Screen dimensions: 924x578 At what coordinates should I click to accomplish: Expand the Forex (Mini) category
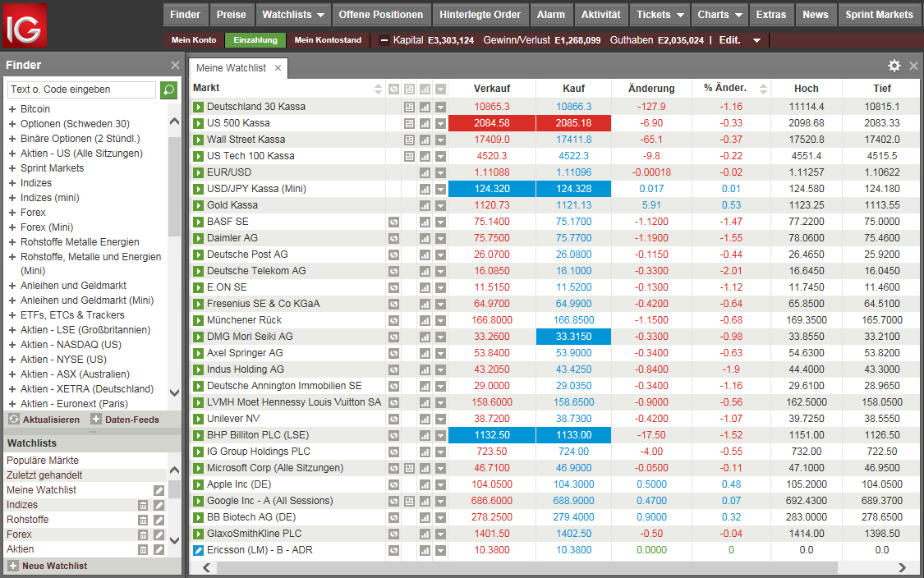click(11, 227)
